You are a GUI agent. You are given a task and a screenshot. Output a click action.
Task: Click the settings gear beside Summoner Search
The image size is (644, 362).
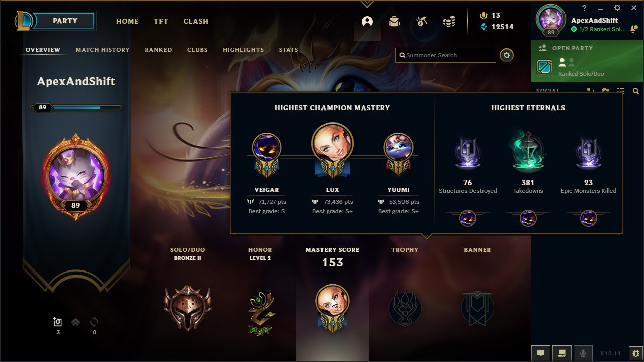click(507, 55)
